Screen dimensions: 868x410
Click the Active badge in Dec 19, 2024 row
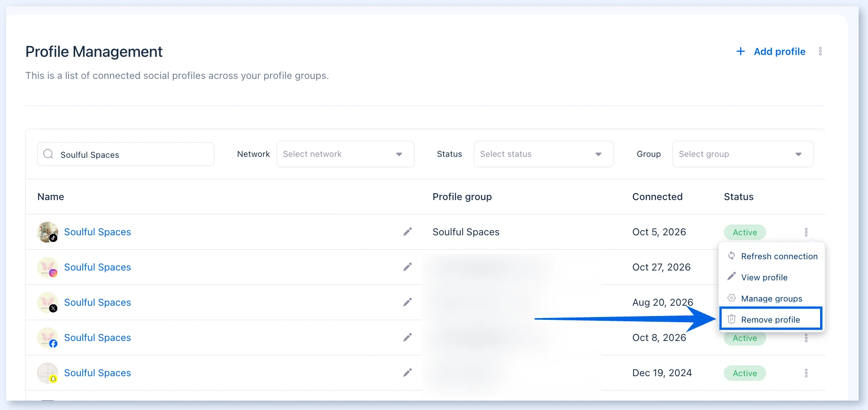pyautogui.click(x=744, y=373)
